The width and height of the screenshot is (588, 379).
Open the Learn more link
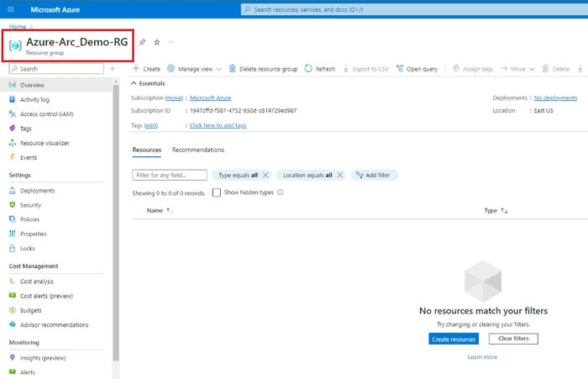coord(482,357)
